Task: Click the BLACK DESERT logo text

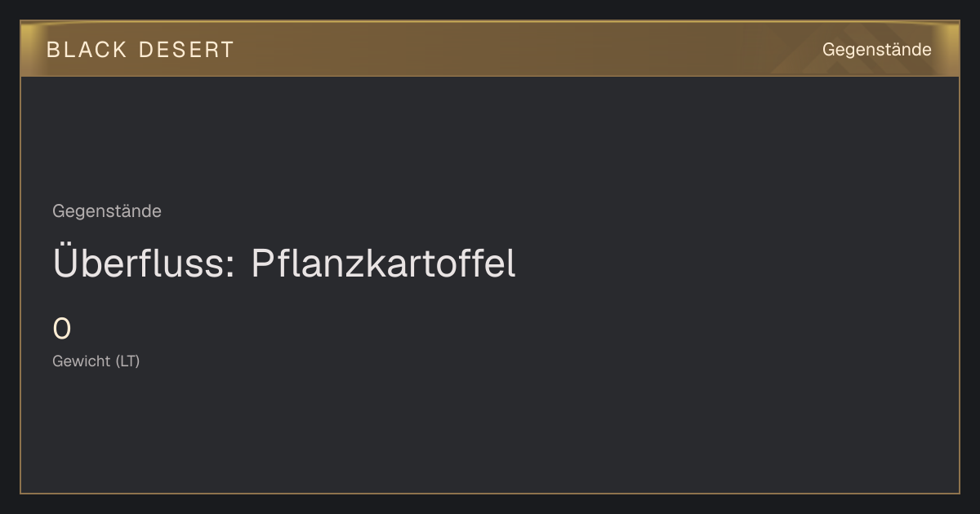Action: [x=140, y=50]
